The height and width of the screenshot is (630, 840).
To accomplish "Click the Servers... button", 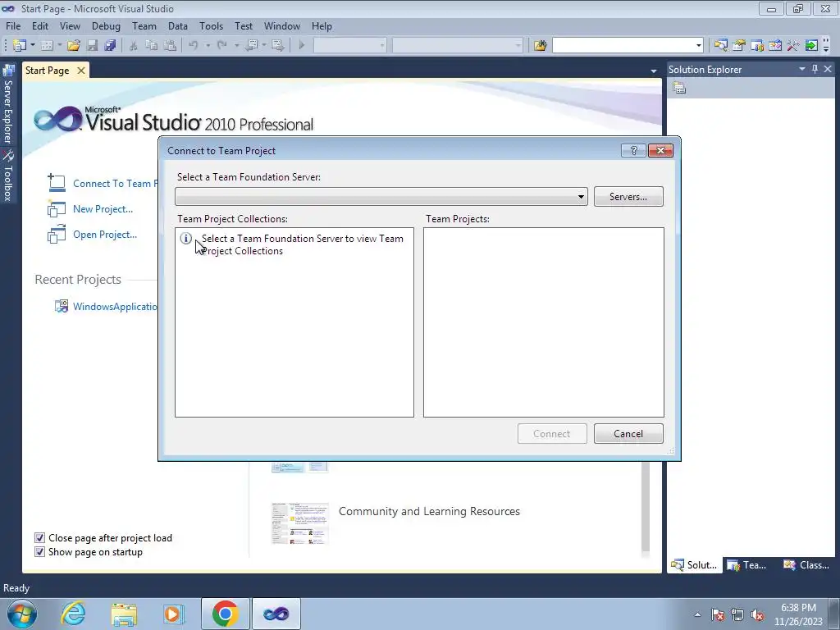I will tap(628, 197).
